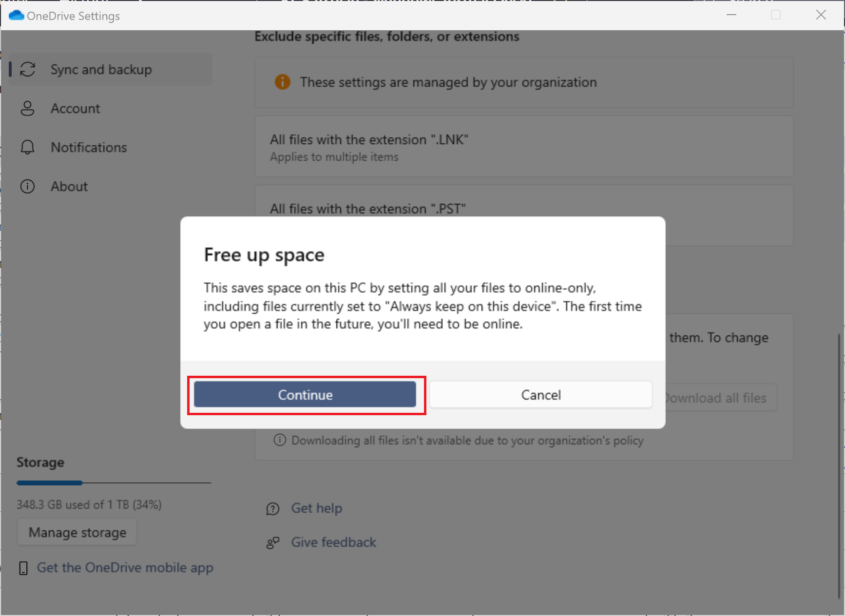
Task: Click the OneDrive cloud icon in title bar
Action: point(16,16)
